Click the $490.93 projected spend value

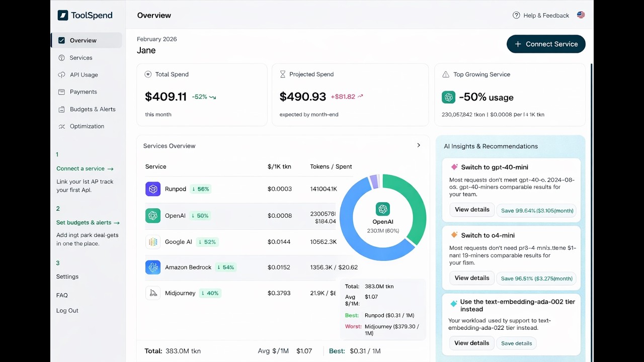[x=303, y=97]
